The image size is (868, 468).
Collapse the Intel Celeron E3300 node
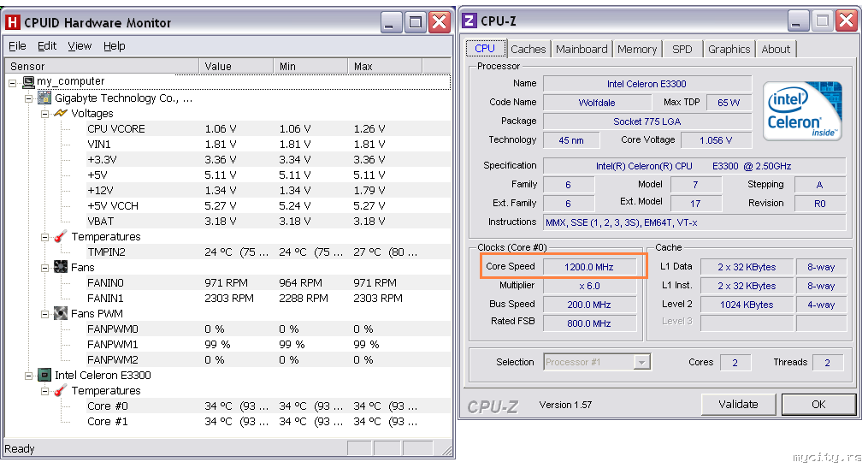point(29,376)
